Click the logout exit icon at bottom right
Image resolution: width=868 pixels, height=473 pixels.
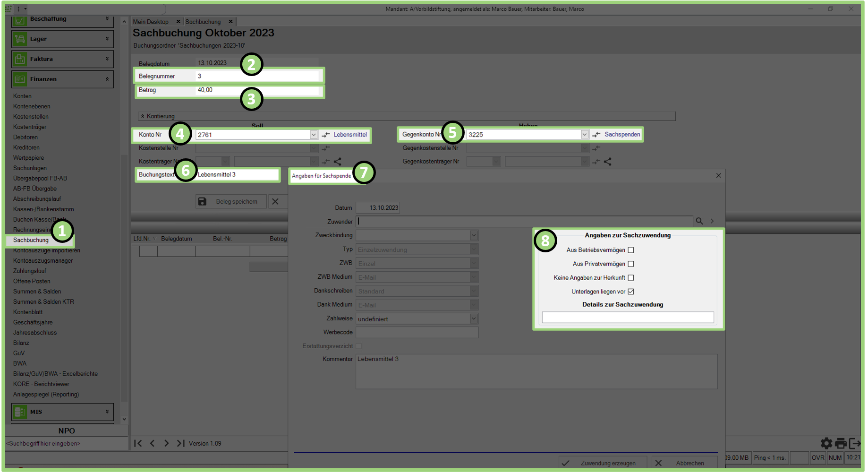[855, 443]
